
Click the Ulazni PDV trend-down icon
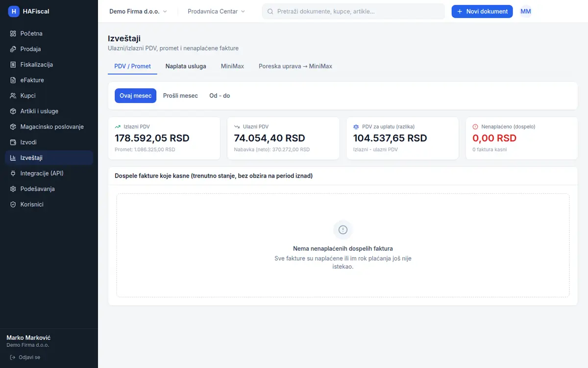pos(237,127)
